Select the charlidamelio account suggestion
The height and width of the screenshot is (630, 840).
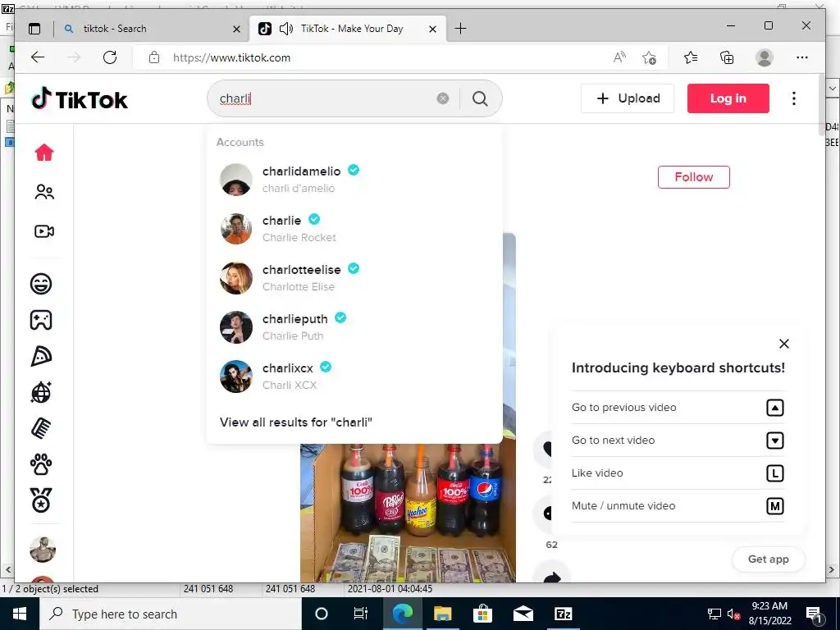(354, 180)
